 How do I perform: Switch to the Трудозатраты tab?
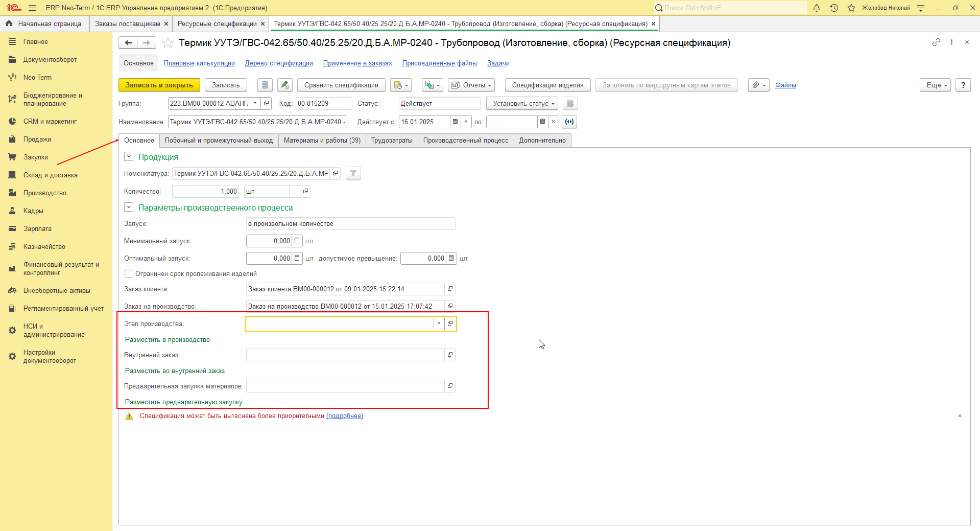[392, 141]
